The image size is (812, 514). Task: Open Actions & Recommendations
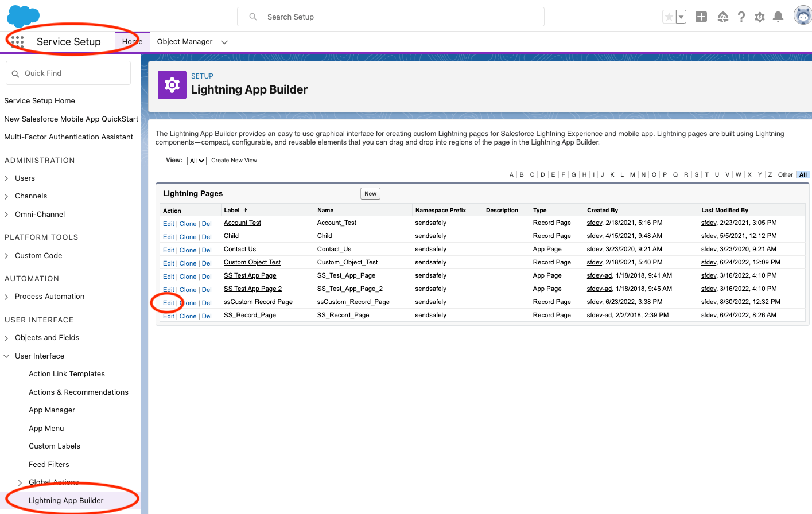pyautogui.click(x=79, y=392)
